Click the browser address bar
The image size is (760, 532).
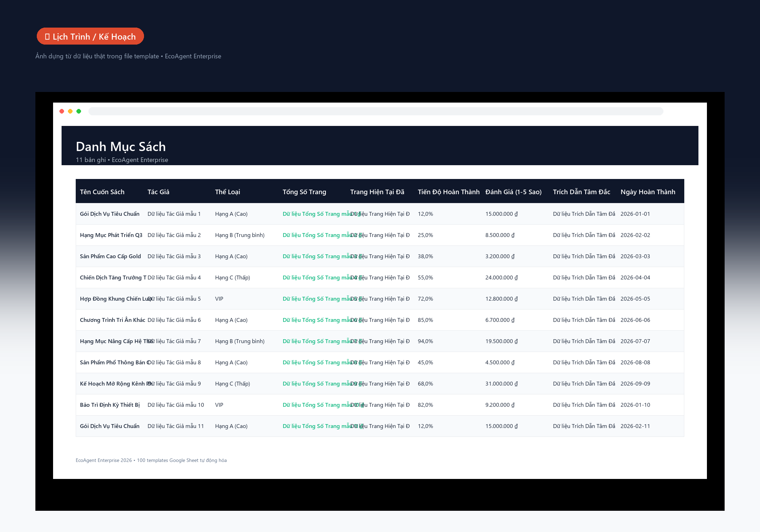[376, 111]
